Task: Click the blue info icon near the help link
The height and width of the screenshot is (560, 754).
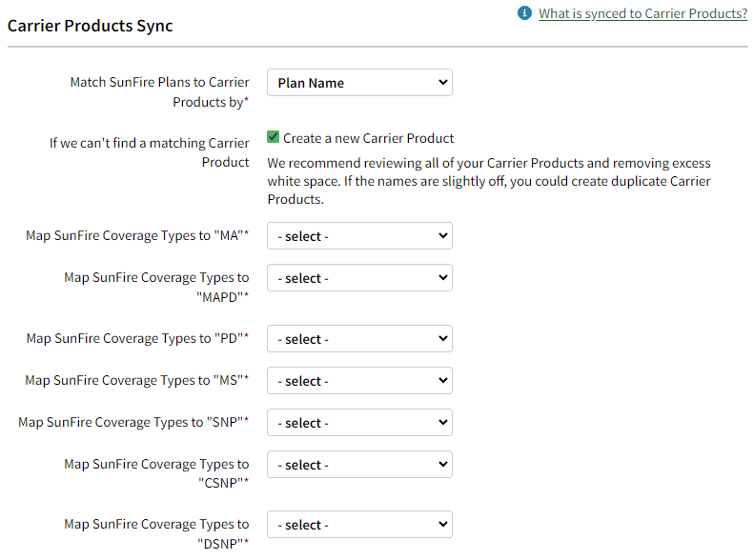Action: click(524, 13)
